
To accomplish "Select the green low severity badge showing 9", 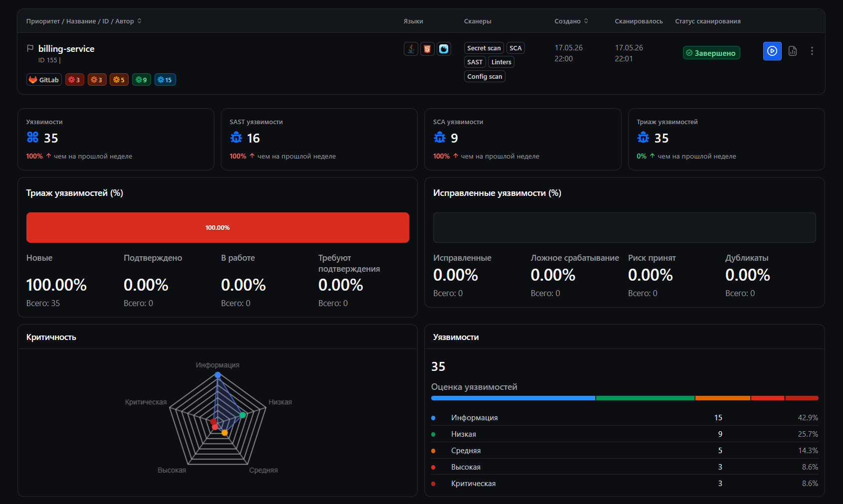I will [142, 80].
